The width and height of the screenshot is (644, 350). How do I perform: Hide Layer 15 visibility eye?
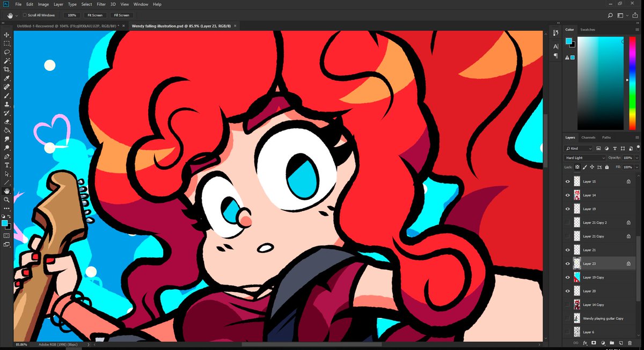pyautogui.click(x=568, y=181)
